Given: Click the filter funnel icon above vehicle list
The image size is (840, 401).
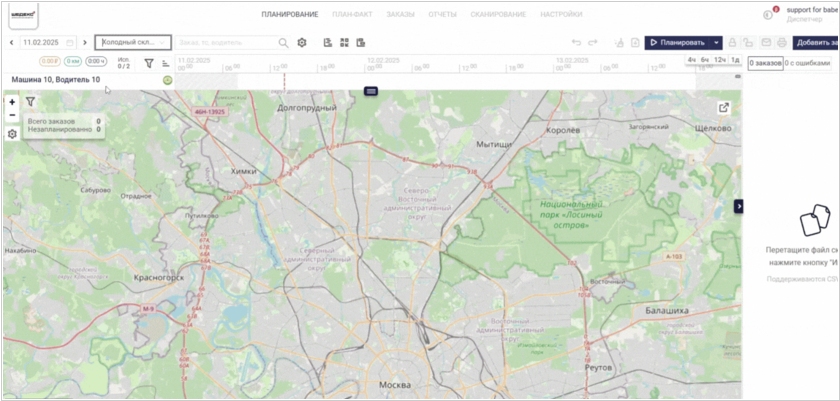Looking at the screenshot, I should 149,63.
